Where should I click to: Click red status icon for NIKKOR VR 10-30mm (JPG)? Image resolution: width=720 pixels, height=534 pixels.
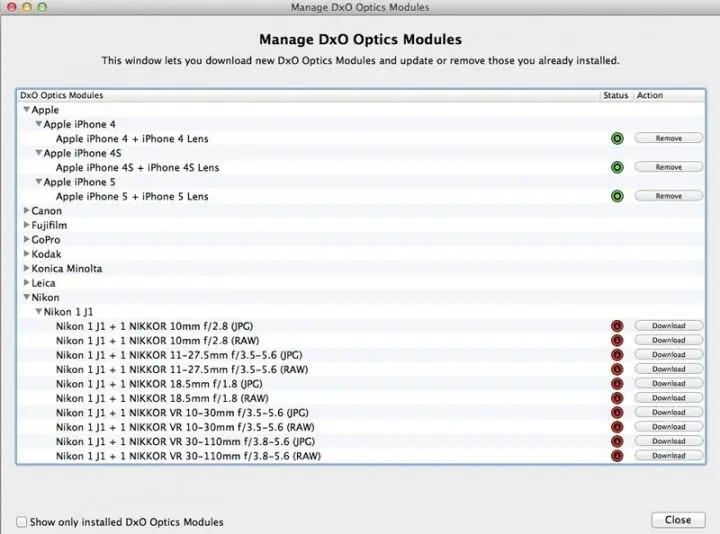[617, 413]
